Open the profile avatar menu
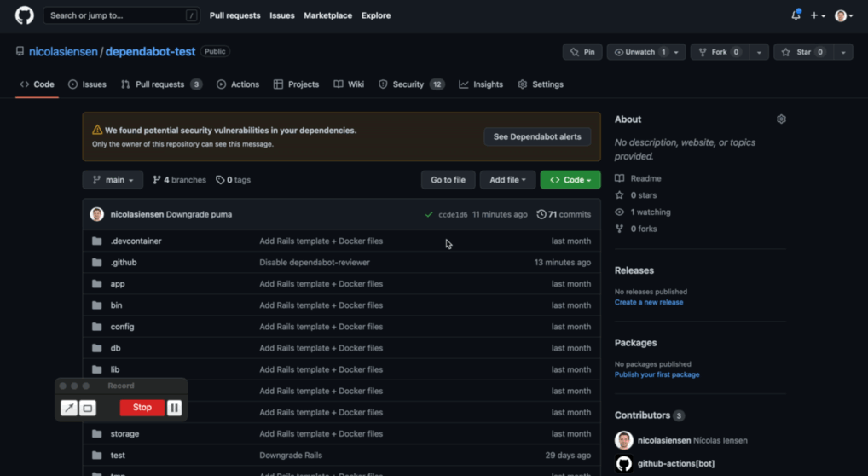 pos(843,15)
